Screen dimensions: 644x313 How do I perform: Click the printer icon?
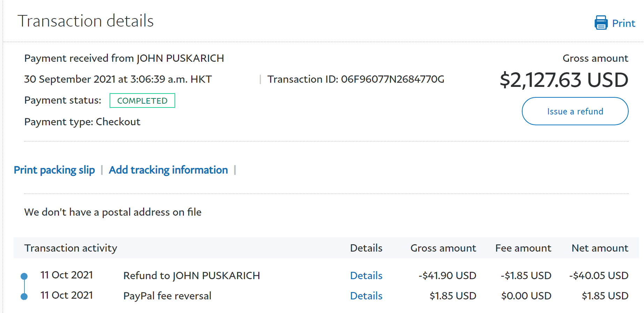[601, 23]
